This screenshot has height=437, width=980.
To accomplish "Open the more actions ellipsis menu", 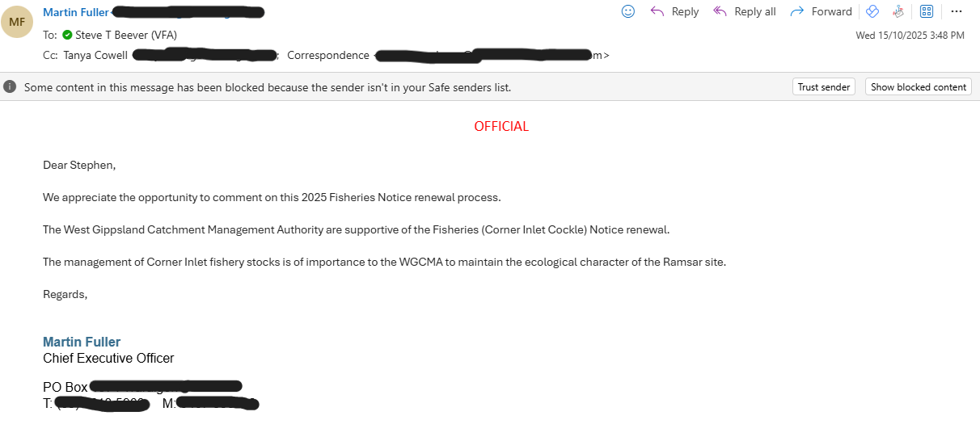I will pyautogui.click(x=957, y=11).
